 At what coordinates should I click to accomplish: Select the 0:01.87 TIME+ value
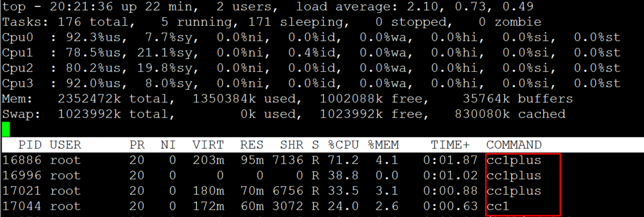[x=450, y=160]
